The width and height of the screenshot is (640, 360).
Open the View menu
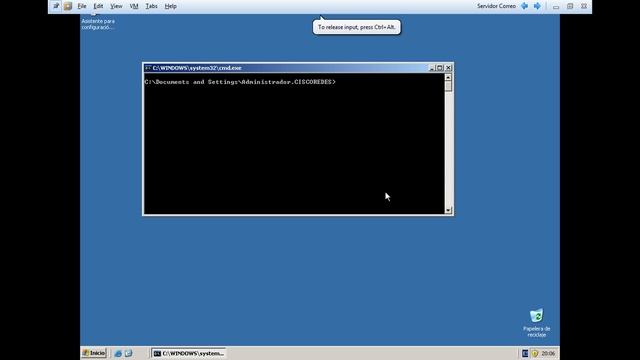coord(116,6)
